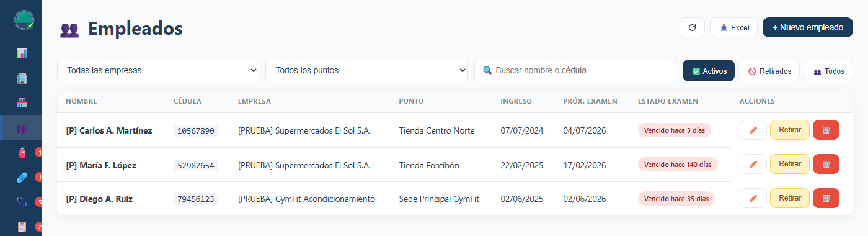Click Tienda Centro Norte cell
Viewport: 868px width, 236px height.
[x=437, y=131]
